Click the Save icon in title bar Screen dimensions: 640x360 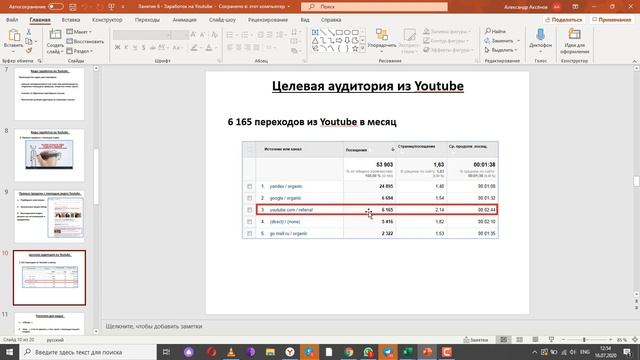[x=73, y=7]
